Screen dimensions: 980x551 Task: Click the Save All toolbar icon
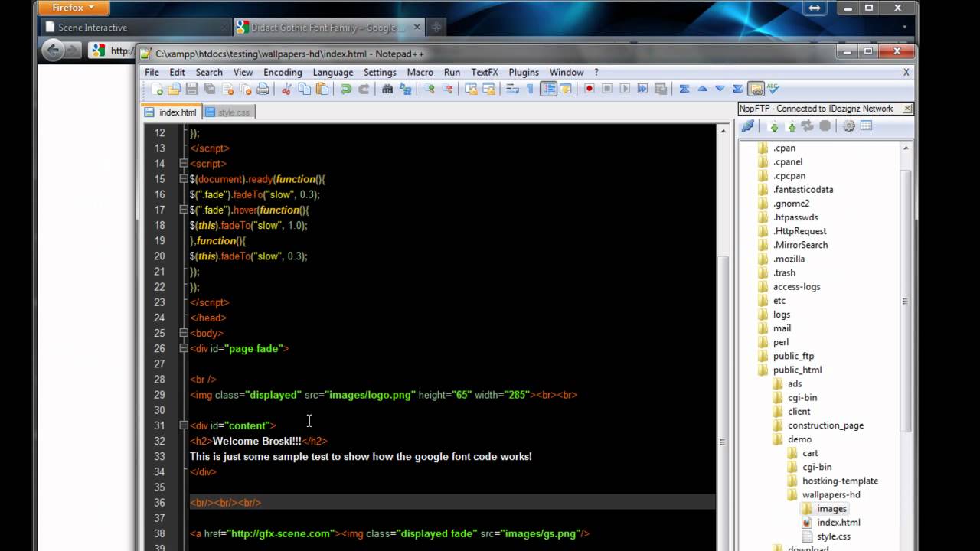click(210, 90)
